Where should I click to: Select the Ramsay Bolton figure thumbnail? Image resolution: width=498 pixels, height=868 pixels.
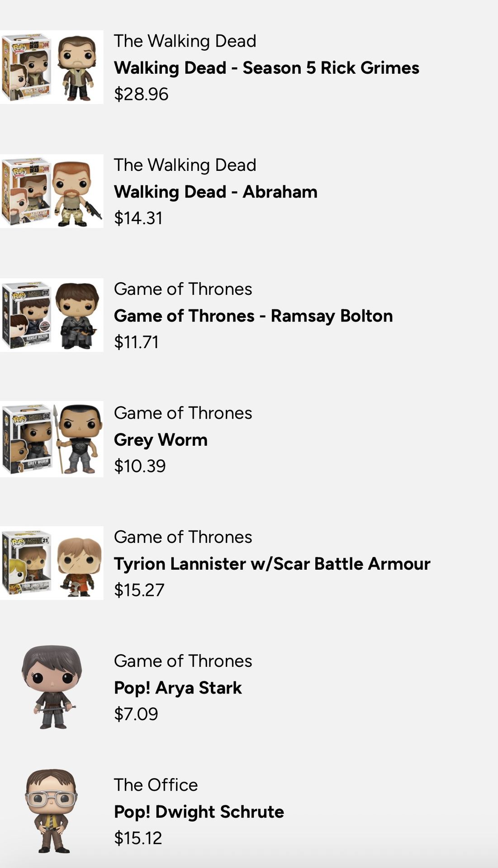click(52, 315)
